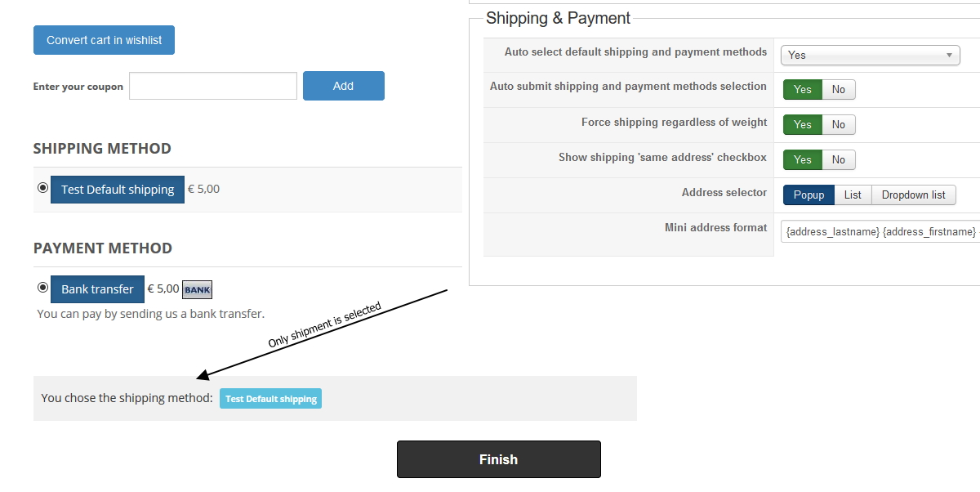
Task: Turn off Show shipping 'same address' checkbox
Action: 839,159
